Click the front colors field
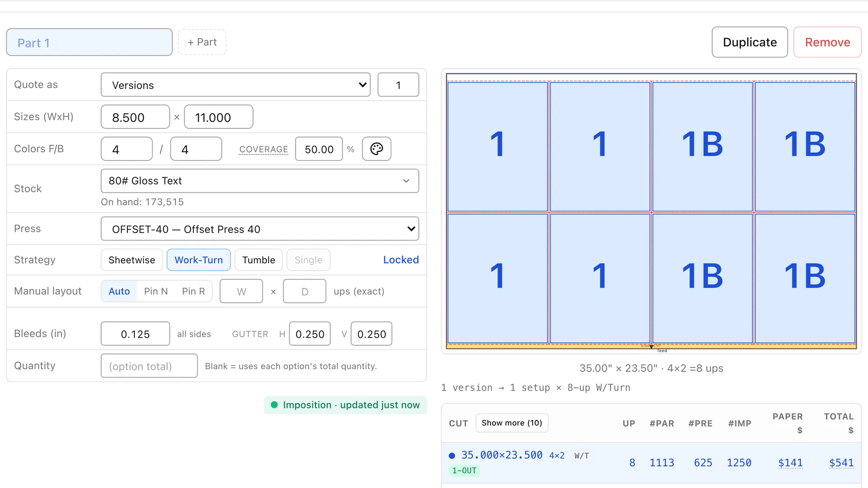The width and height of the screenshot is (868, 488). pyautogui.click(x=127, y=149)
